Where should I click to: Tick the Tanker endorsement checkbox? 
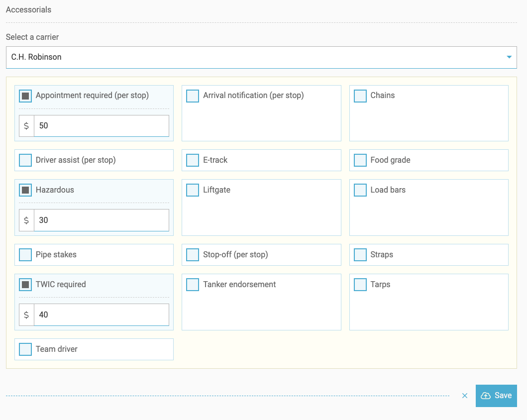(x=193, y=285)
